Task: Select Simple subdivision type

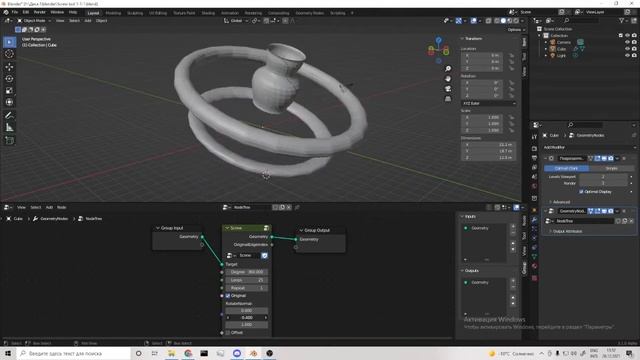Action: (x=611, y=168)
